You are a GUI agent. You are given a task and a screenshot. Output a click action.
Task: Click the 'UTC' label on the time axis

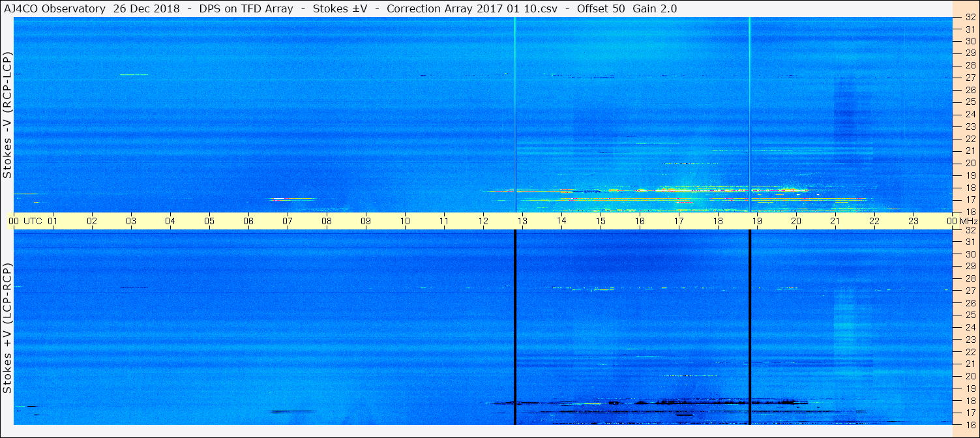tap(33, 221)
